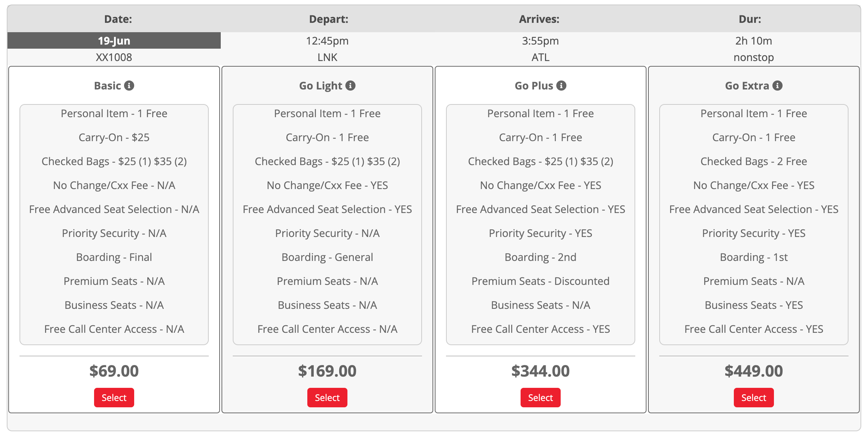The image size is (868, 438).
Task: Click the 3:55pm arrival time
Action: point(540,40)
